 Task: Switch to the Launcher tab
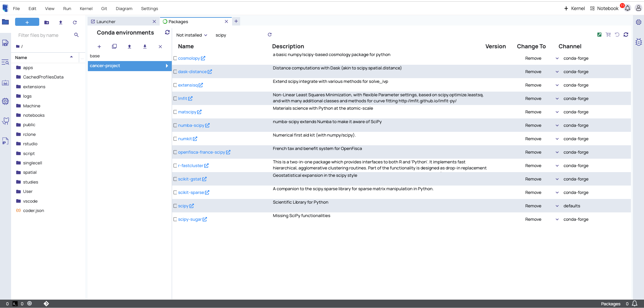pyautogui.click(x=106, y=21)
